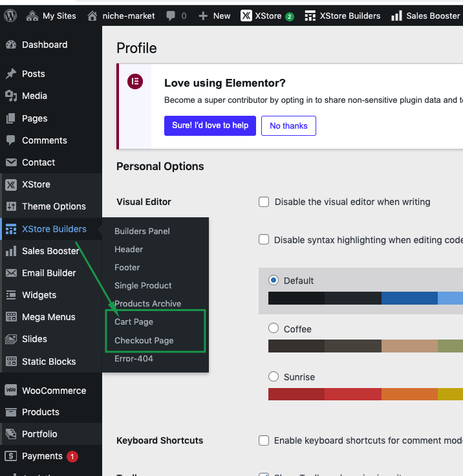Click the Widgets icon in sidebar

point(11,295)
